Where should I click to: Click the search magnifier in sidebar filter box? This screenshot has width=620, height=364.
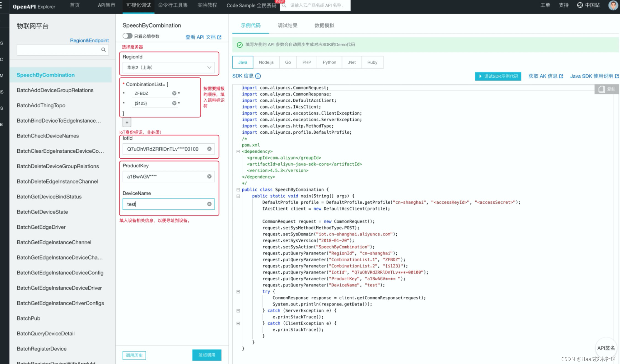click(103, 50)
